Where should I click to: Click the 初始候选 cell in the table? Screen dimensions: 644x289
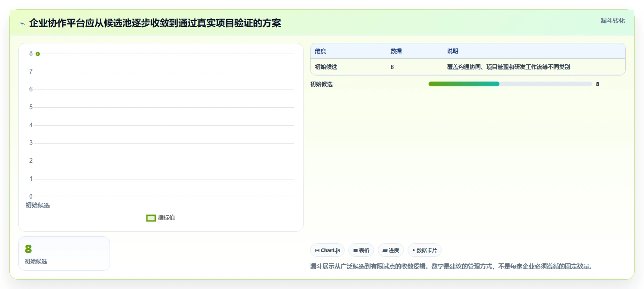coord(326,67)
